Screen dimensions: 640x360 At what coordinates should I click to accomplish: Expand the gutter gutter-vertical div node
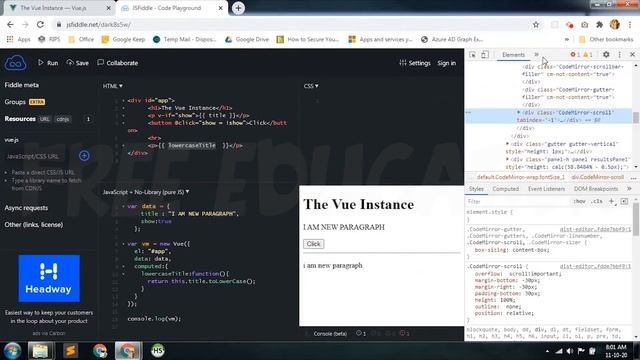507,144
